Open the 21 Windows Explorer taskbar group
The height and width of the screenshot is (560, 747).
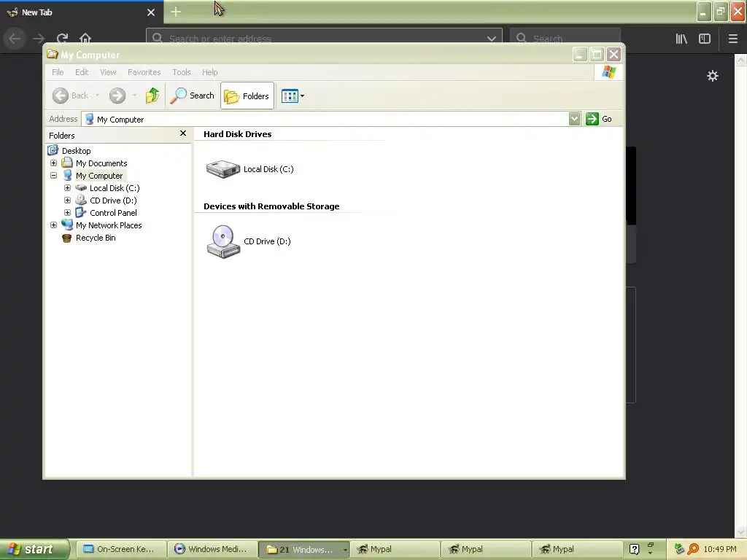304,549
